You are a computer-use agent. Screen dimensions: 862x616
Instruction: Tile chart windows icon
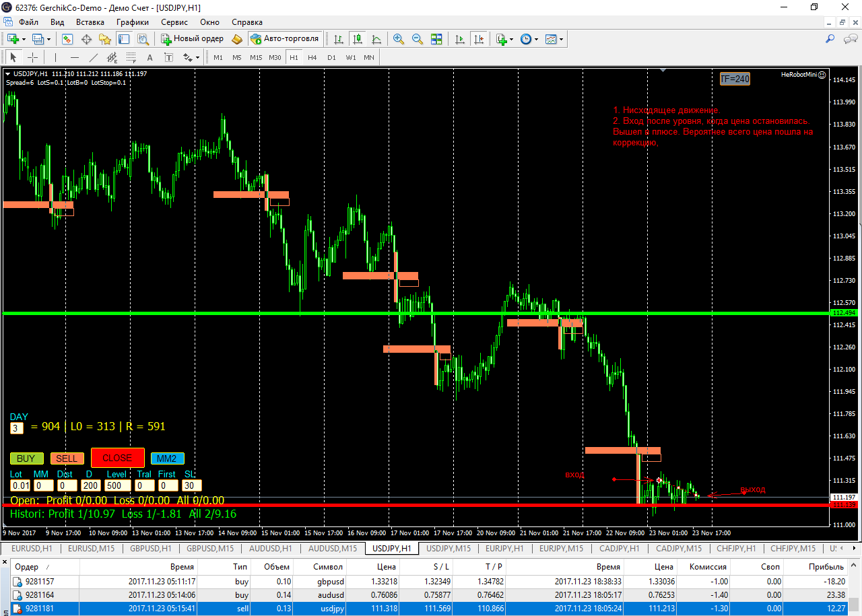pos(436,39)
